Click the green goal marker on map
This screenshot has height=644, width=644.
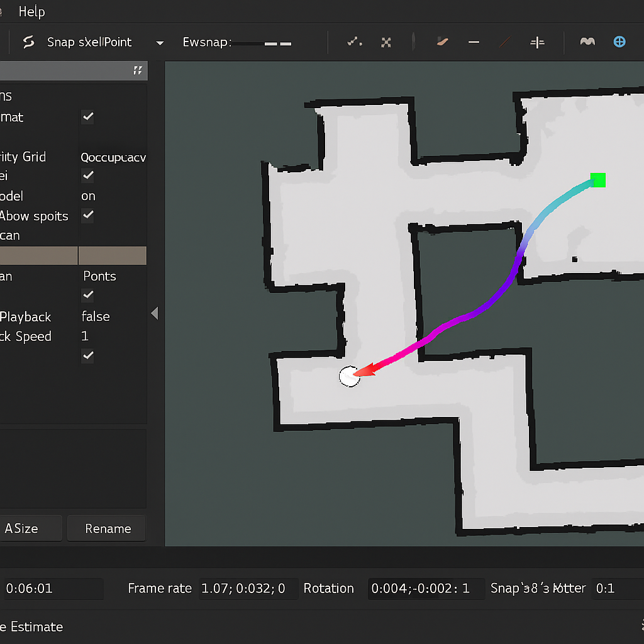pos(597,180)
